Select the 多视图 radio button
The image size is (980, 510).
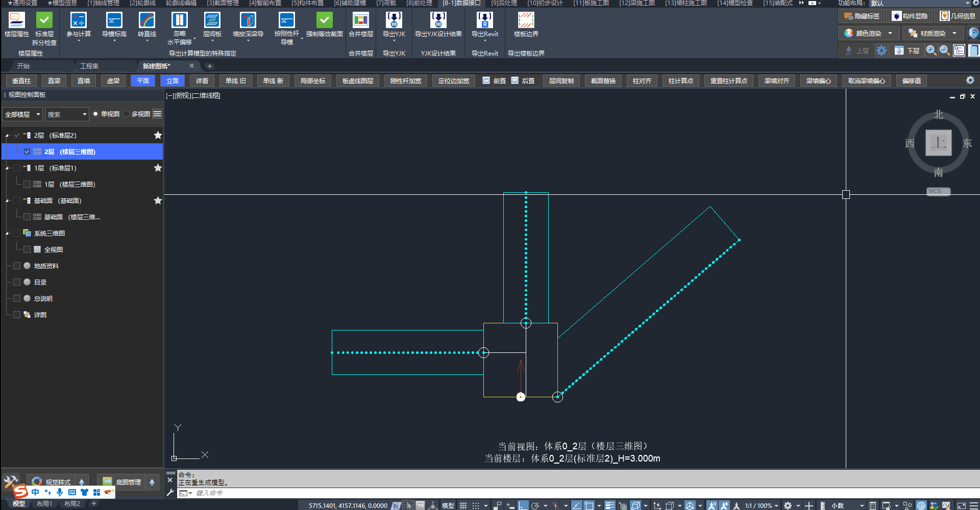click(127, 114)
